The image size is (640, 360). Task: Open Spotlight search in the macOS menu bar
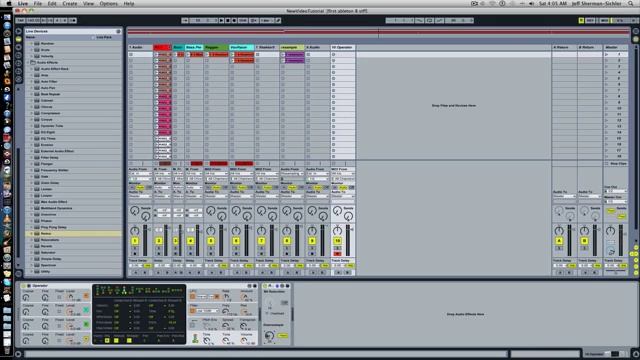coord(631,3)
